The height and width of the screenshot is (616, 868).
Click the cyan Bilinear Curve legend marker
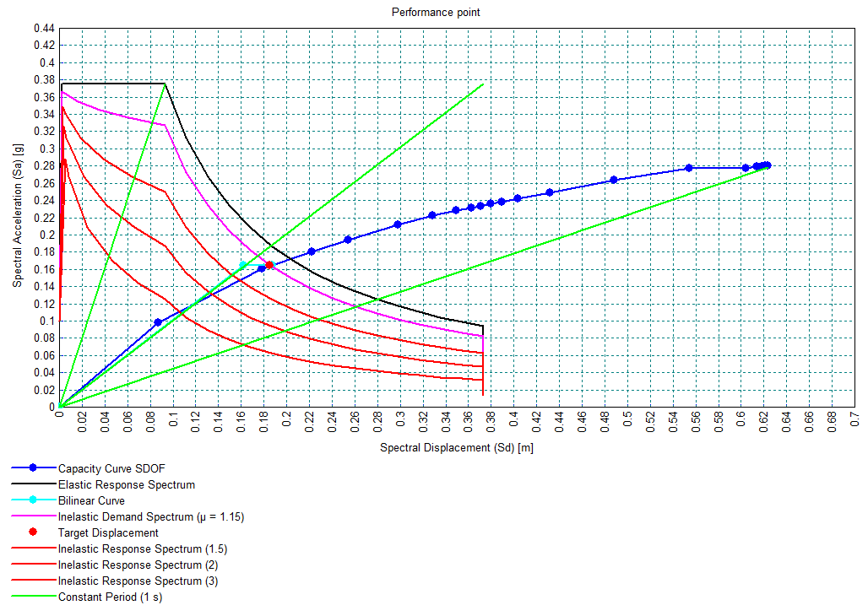[32, 500]
